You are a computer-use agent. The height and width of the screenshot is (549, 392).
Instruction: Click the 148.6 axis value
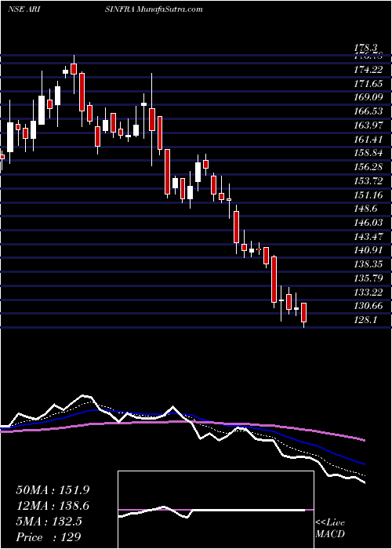point(366,209)
